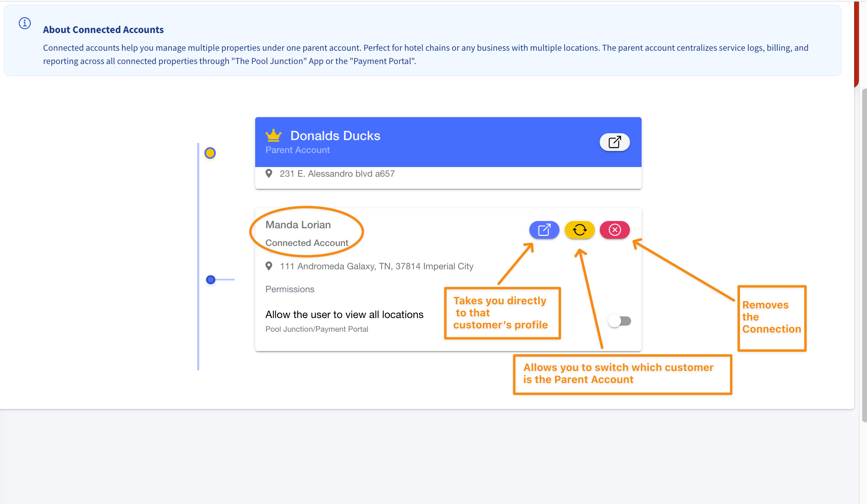Screen dimensions: 867x504
Task: Click location pin by Alessandro blvd address
Action: (269, 174)
